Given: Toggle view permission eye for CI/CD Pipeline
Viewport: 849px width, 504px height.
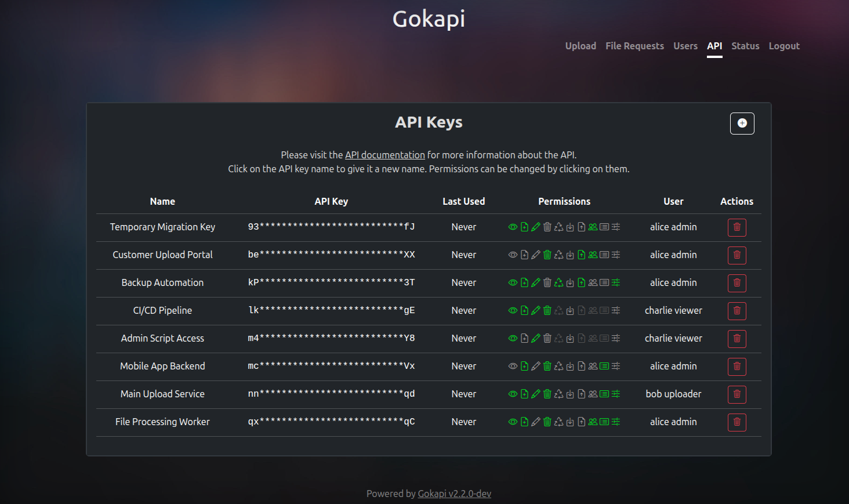Looking at the screenshot, I should [513, 310].
